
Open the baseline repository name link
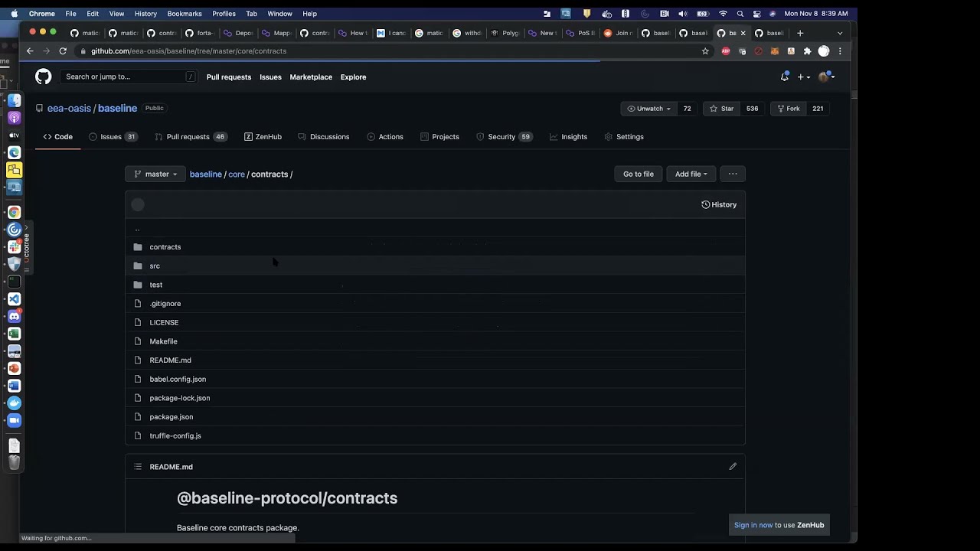(117, 109)
